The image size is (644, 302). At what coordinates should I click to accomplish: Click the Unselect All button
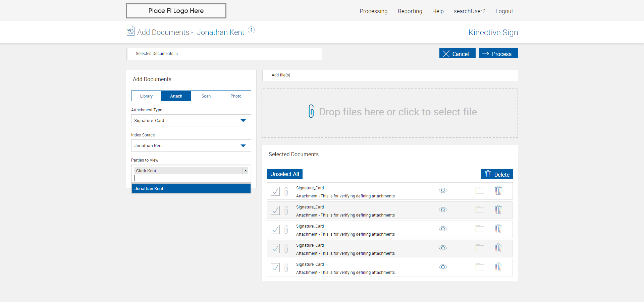click(284, 174)
